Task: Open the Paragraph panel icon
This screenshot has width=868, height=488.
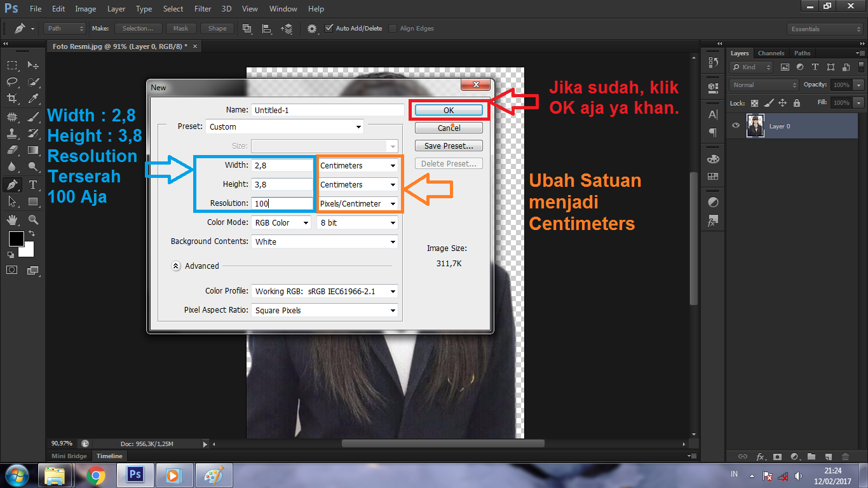Action: tap(712, 132)
